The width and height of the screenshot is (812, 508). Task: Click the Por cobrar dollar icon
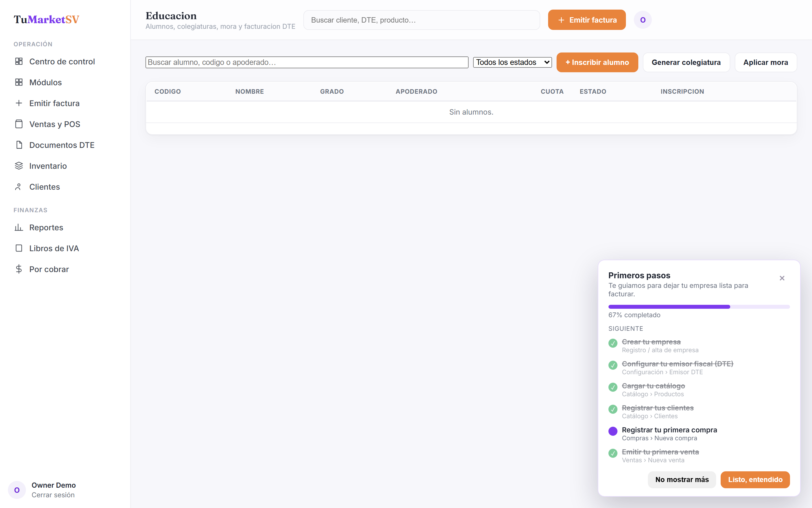(19, 269)
